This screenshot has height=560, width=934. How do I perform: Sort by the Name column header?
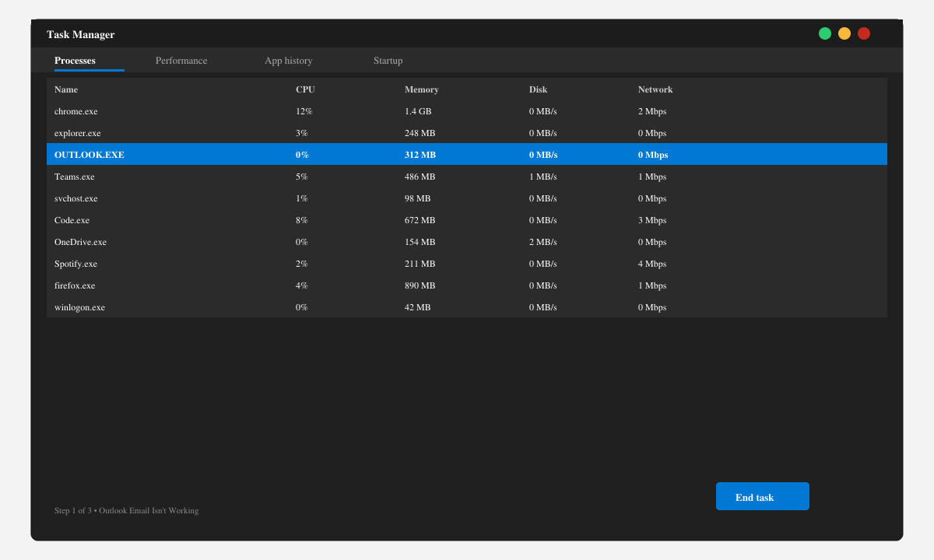66,89
